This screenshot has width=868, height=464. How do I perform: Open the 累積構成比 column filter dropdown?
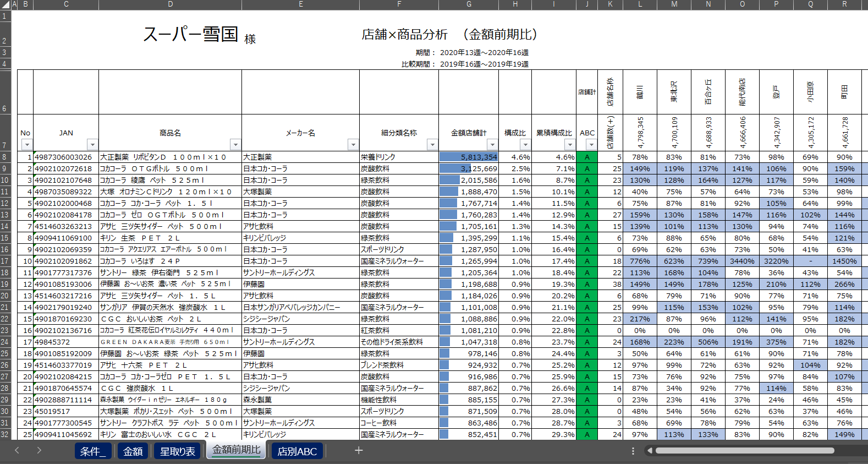point(570,145)
